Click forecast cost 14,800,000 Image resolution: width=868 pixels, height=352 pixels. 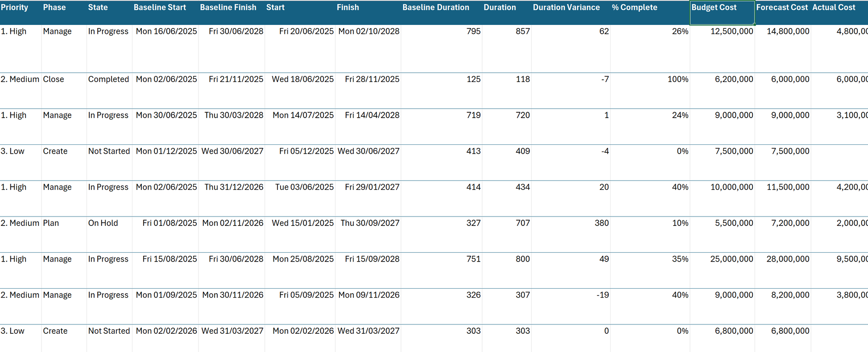point(788,32)
